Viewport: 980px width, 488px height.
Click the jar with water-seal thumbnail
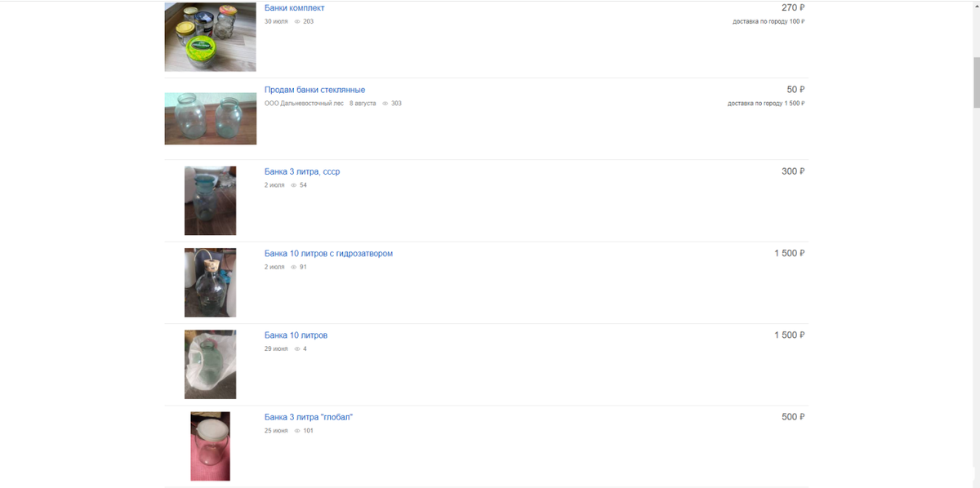click(x=211, y=282)
